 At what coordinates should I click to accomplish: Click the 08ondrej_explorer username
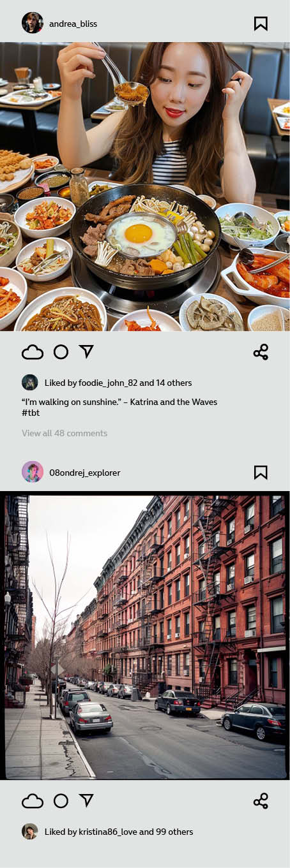85,473
